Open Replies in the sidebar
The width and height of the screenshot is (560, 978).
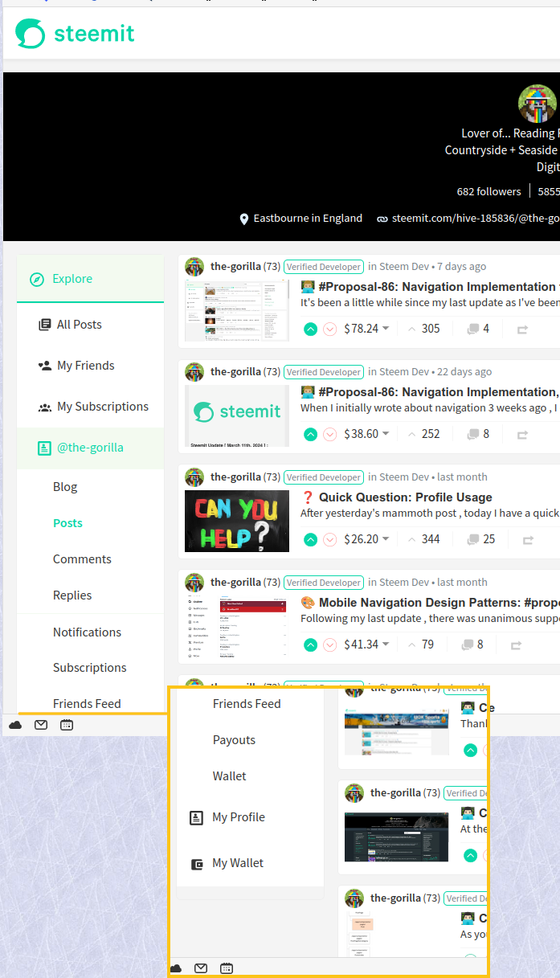click(72, 595)
